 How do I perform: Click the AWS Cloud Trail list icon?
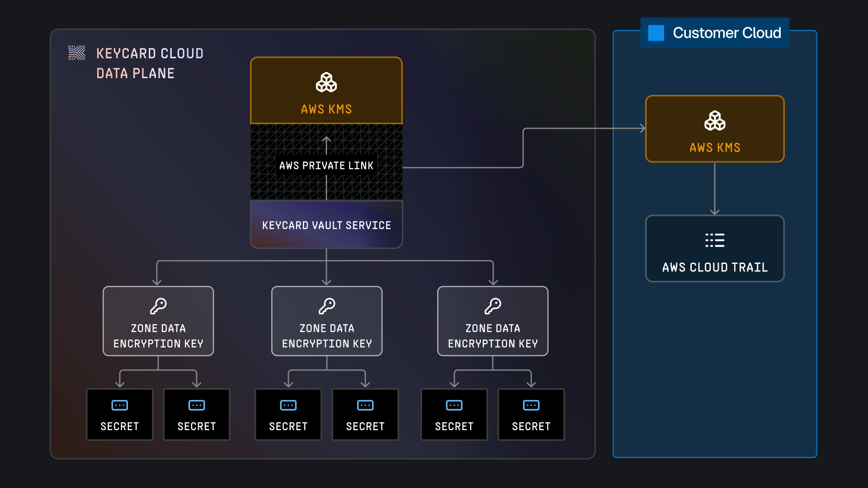[x=714, y=240]
